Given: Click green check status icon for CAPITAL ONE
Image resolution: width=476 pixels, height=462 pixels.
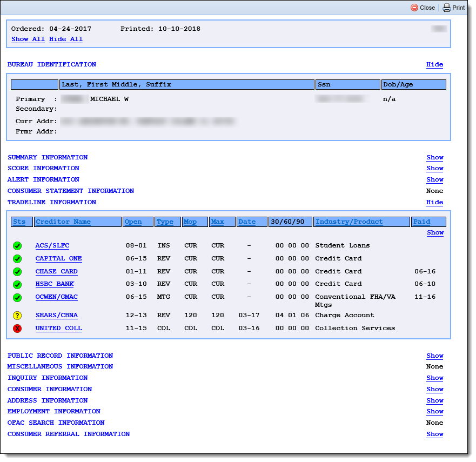Looking at the screenshot, I should point(17,259).
